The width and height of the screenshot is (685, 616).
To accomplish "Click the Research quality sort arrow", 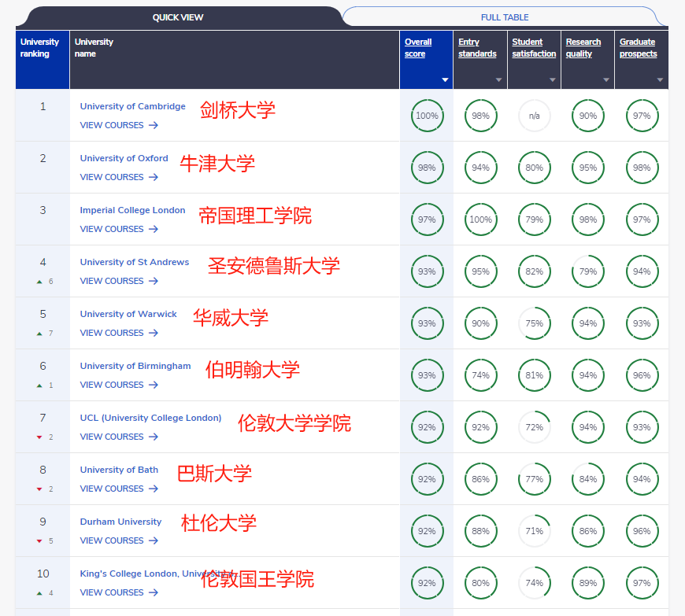I will 606,80.
